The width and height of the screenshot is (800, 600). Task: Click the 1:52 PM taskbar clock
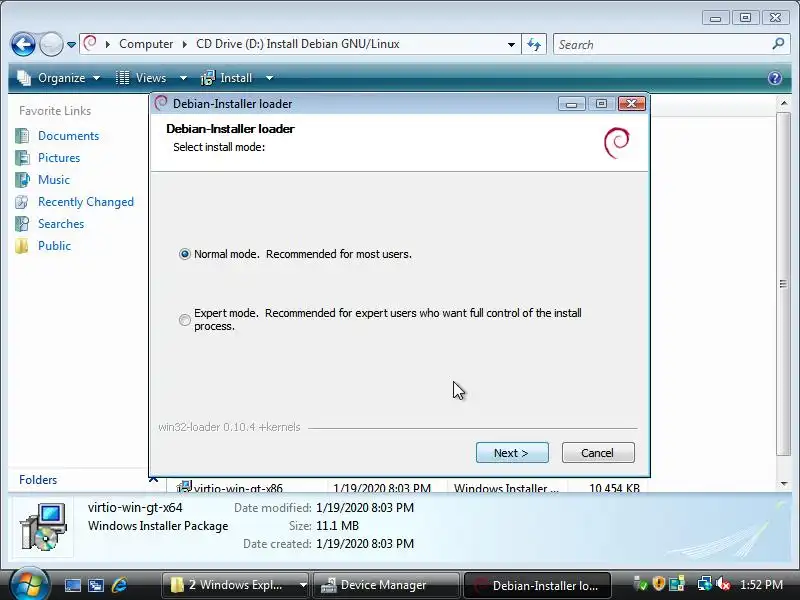tap(761, 585)
